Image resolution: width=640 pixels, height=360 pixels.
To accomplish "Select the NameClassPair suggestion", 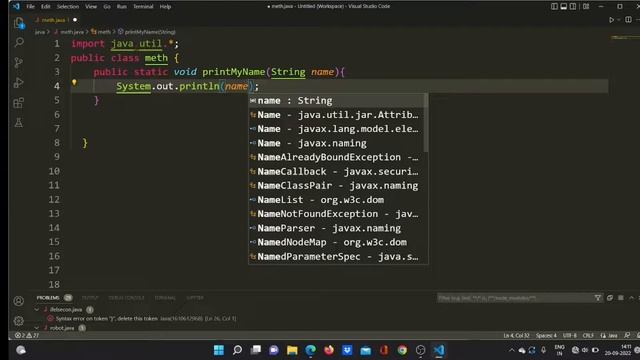I will 336,186.
